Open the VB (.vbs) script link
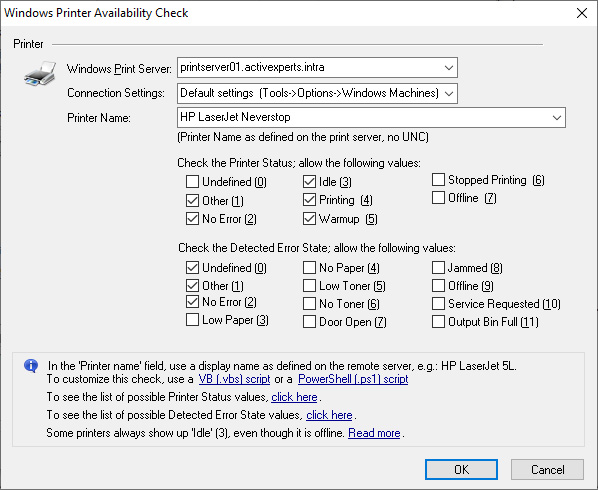The height and width of the screenshot is (490, 598). 234,379
